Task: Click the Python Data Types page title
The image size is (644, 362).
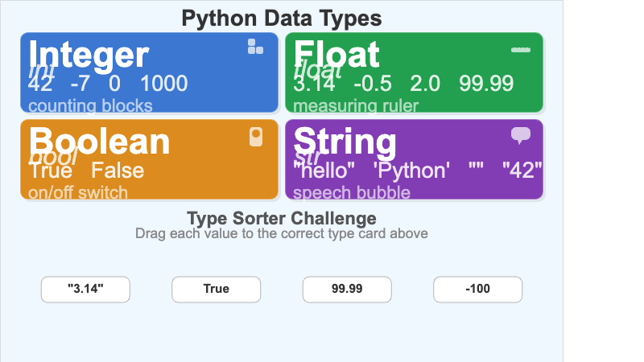Action: (281, 18)
